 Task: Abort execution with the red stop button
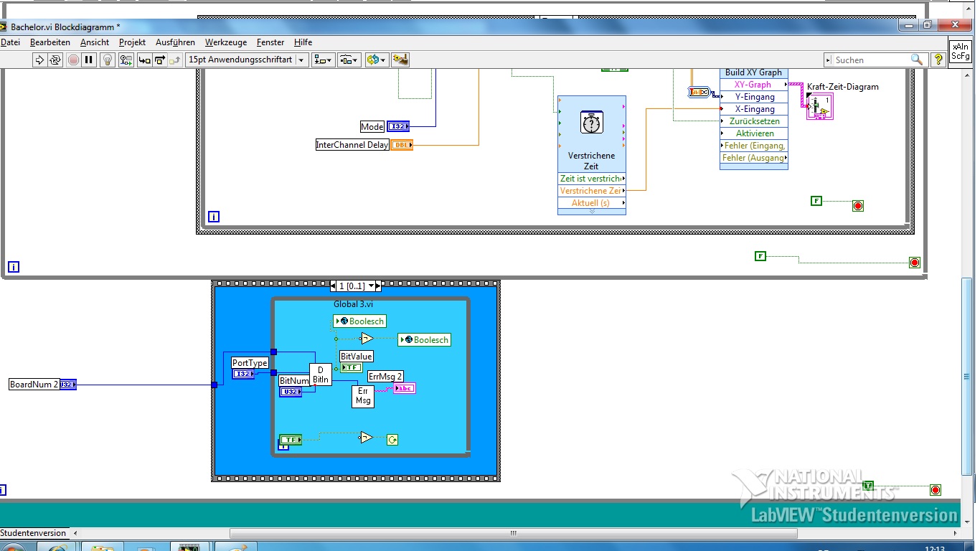[x=73, y=60]
